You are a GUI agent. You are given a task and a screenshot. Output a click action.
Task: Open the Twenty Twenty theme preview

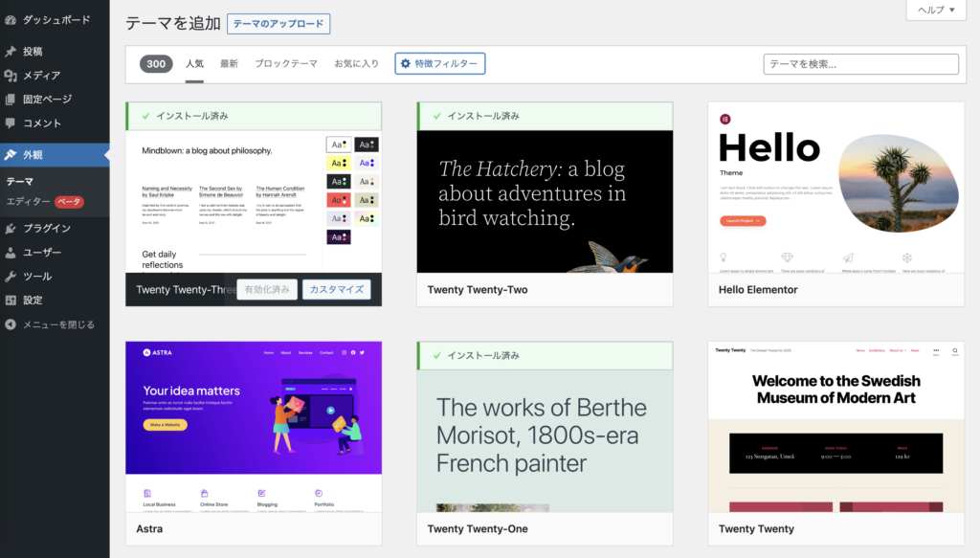click(x=835, y=427)
